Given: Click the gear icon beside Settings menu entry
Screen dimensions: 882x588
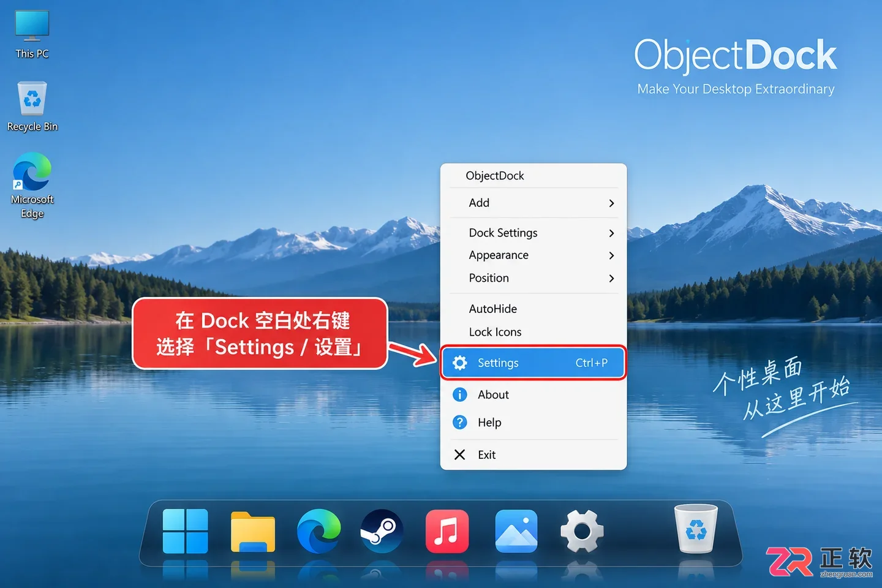Looking at the screenshot, I should (459, 363).
